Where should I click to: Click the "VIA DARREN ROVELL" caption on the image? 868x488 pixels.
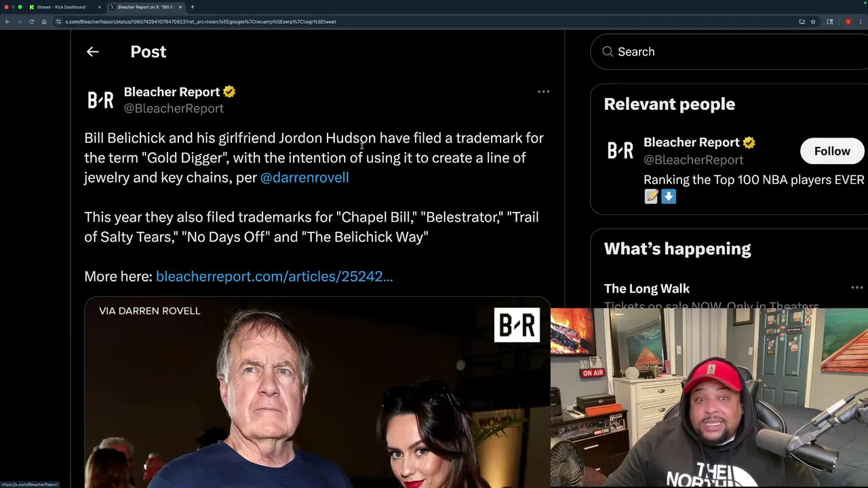click(x=149, y=310)
